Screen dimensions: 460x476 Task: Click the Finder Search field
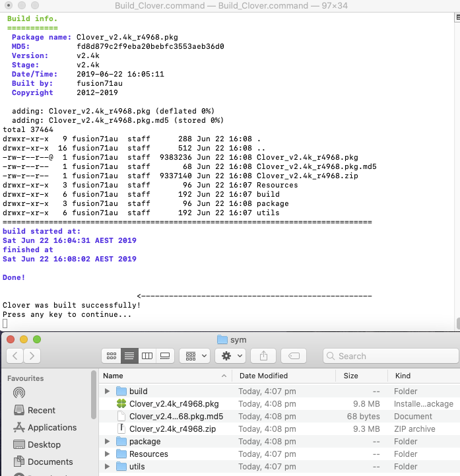(x=391, y=356)
